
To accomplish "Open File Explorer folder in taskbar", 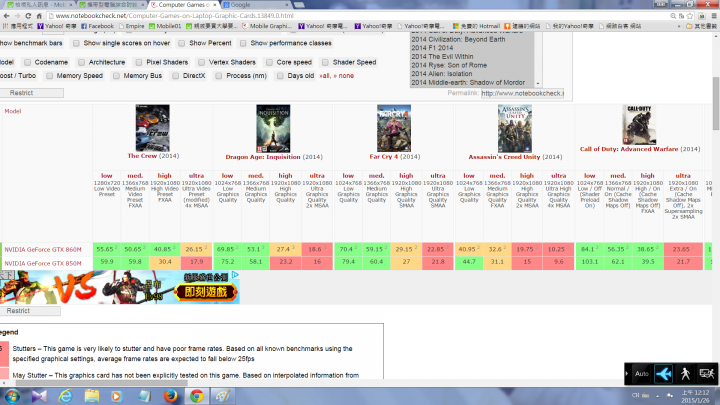I will [91, 396].
